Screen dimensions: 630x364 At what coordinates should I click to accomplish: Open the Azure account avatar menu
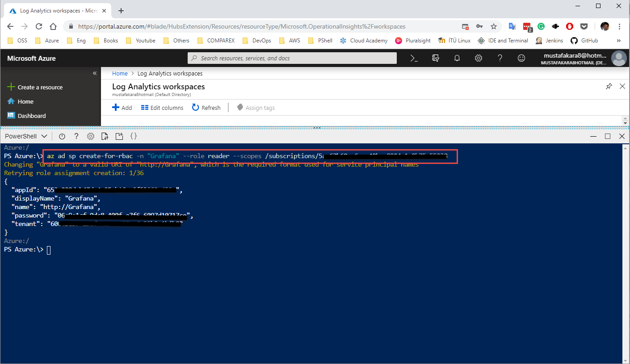[619, 59]
